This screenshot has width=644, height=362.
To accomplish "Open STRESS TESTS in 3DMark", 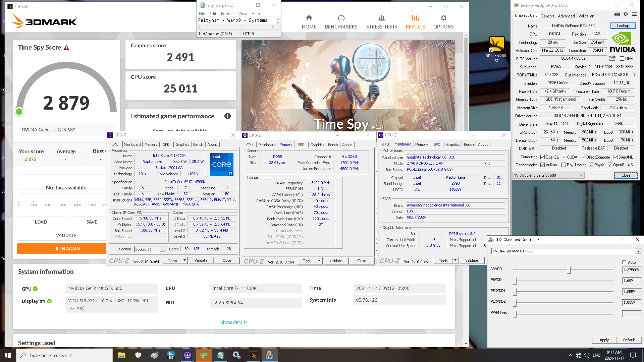I will click(381, 22).
